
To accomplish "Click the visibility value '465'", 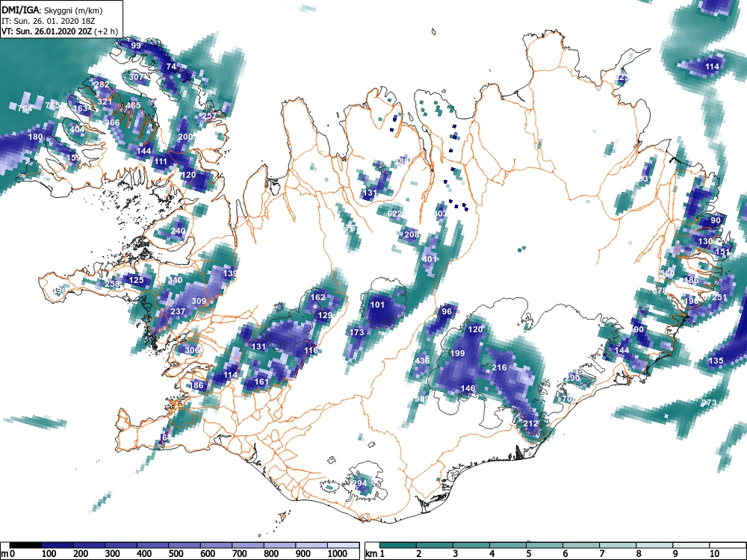I will click(133, 105).
